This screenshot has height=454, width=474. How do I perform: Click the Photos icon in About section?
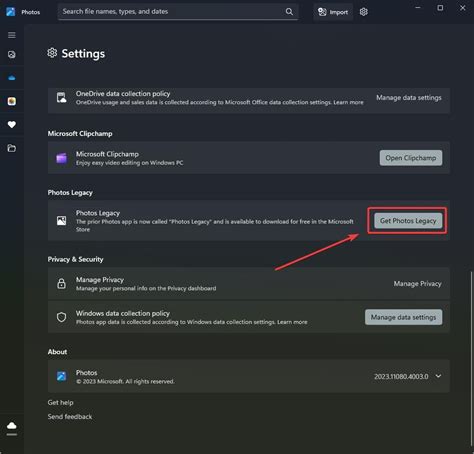coord(61,376)
